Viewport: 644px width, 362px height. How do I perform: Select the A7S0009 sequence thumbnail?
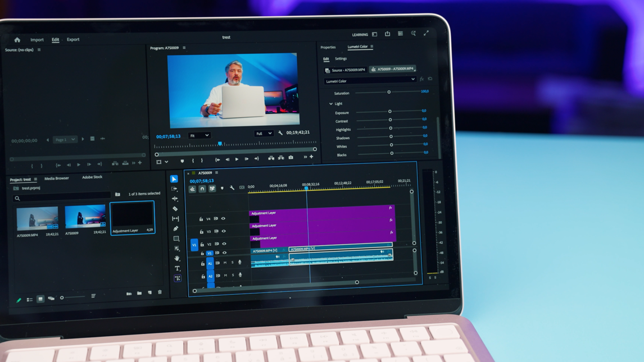click(x=85, y=216)
